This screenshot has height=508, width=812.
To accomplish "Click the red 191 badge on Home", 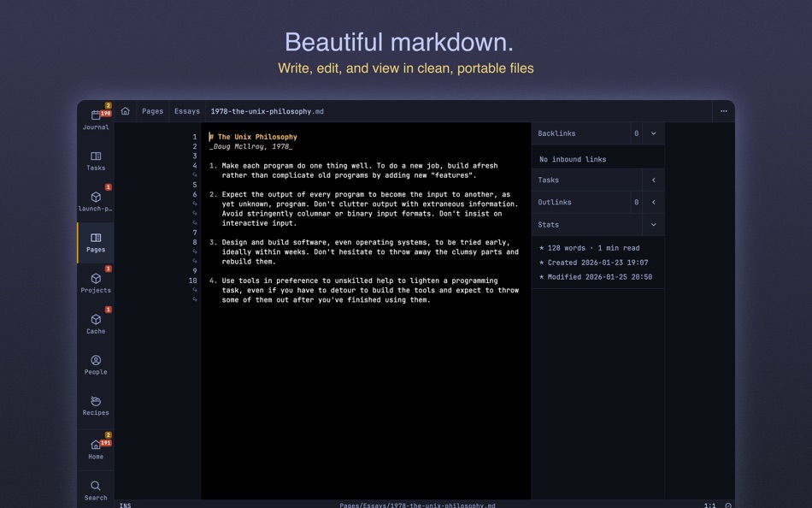I will click(106, 443).
